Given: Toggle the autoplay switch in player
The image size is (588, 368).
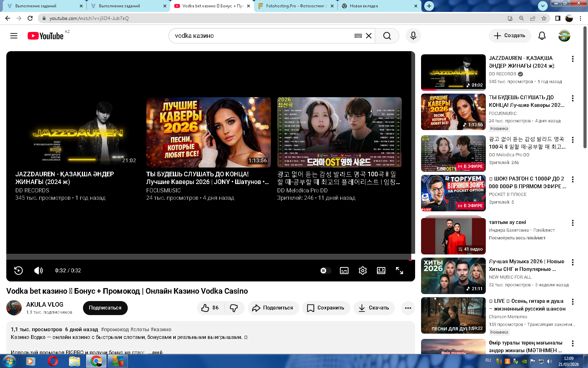Looking at the screenshot, I should [325, 271].
